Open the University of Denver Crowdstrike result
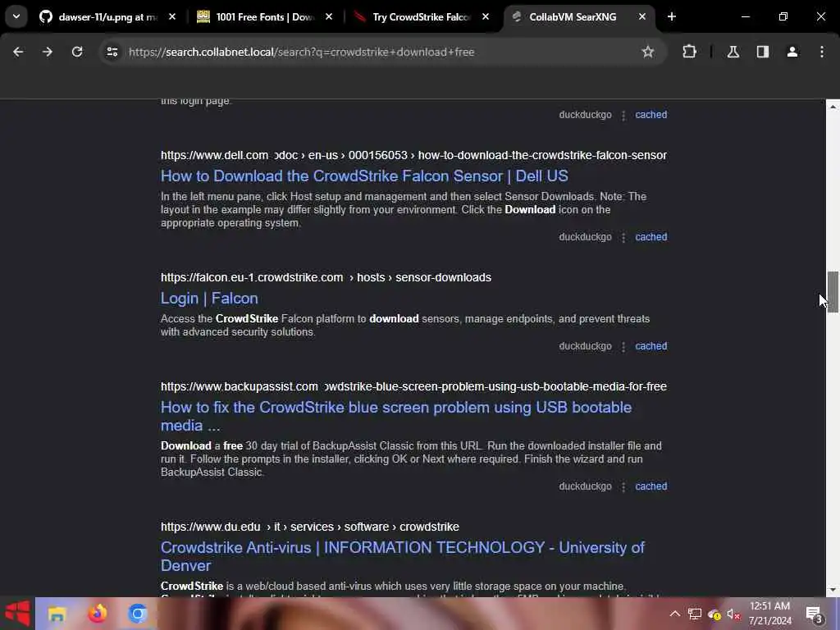Image resolution: width=840 pixels, height=630 pixels. click(402, 557)
